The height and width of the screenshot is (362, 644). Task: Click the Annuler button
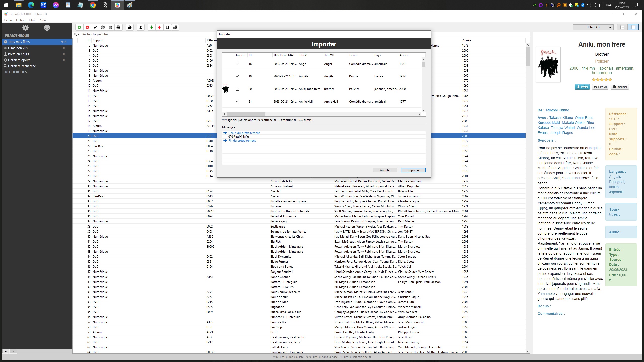click(x=385, y=170)
